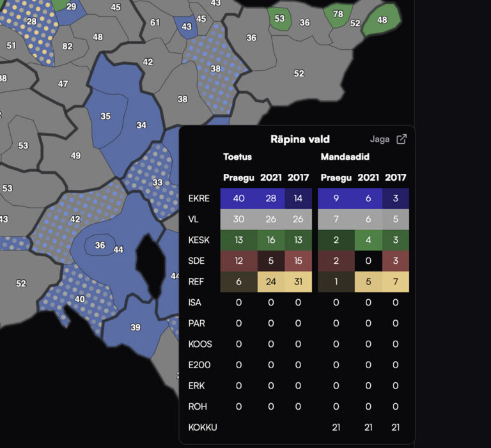Viewport: 491px width, 448px height.
Task: Choose the gray municipality labeled 47
Action: click(63, 84)
